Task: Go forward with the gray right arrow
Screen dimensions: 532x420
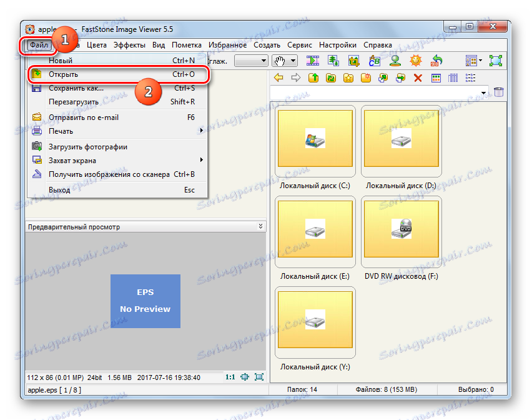Action: tap(296, 77)
